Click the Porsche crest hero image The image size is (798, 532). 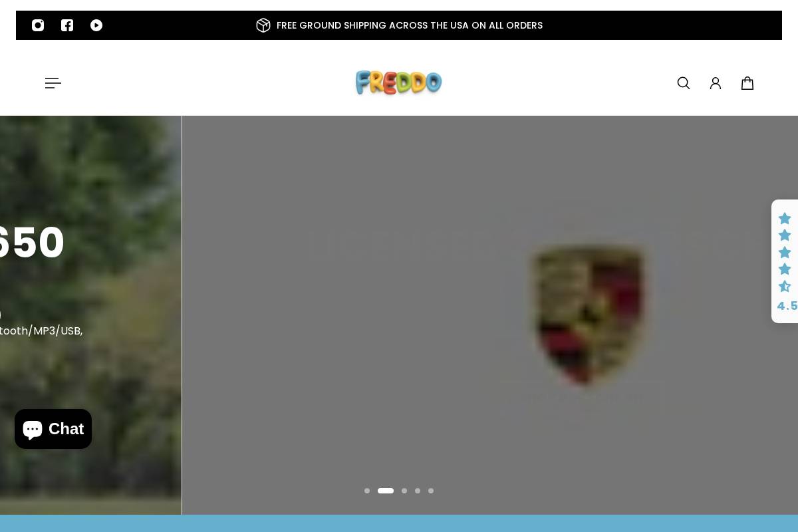coord(588,313)
